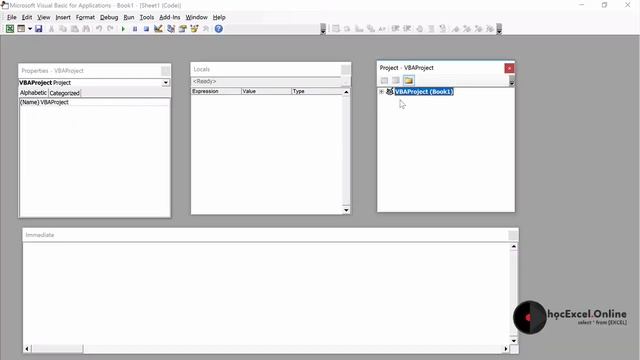Click the Undo arrow icon
Image resolution: width=640 pixels, height=360 pixels.
coord(99,29)
